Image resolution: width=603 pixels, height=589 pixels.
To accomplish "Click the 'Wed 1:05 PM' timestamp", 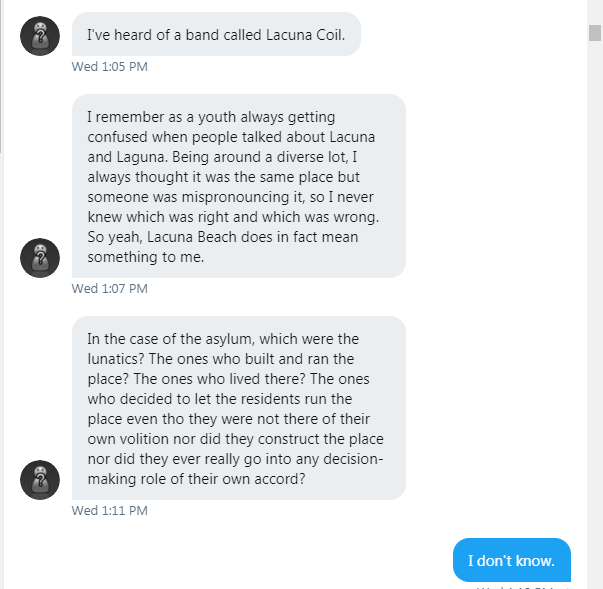I will pyautogui.click(x=110, y=67).
